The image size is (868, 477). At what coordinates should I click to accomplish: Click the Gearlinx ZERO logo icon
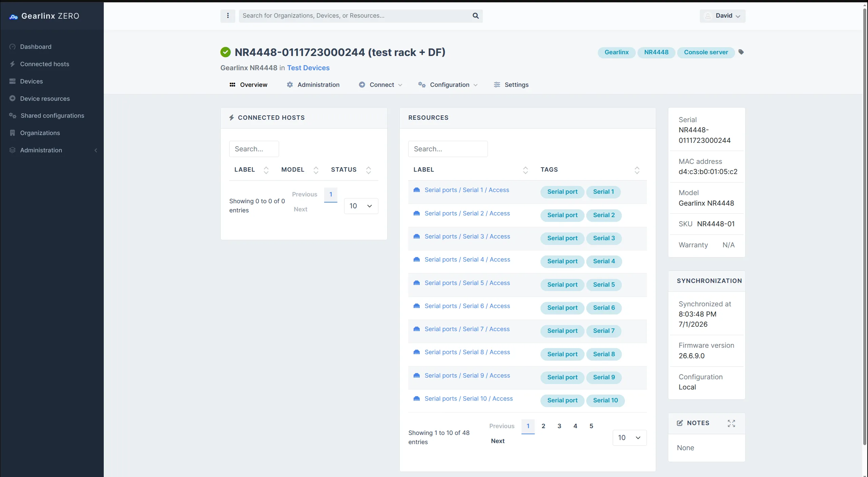13,17
